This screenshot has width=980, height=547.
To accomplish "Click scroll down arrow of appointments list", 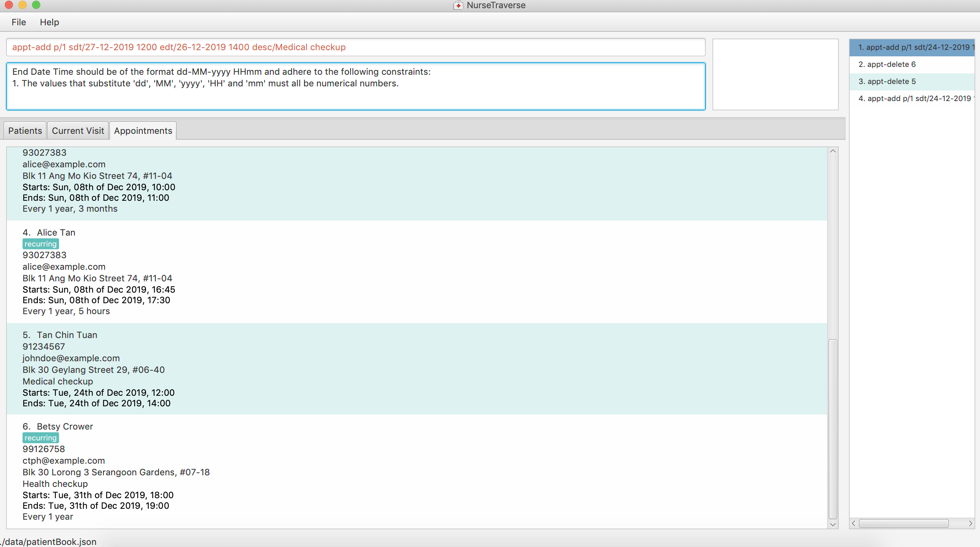I will click(833, 524).
